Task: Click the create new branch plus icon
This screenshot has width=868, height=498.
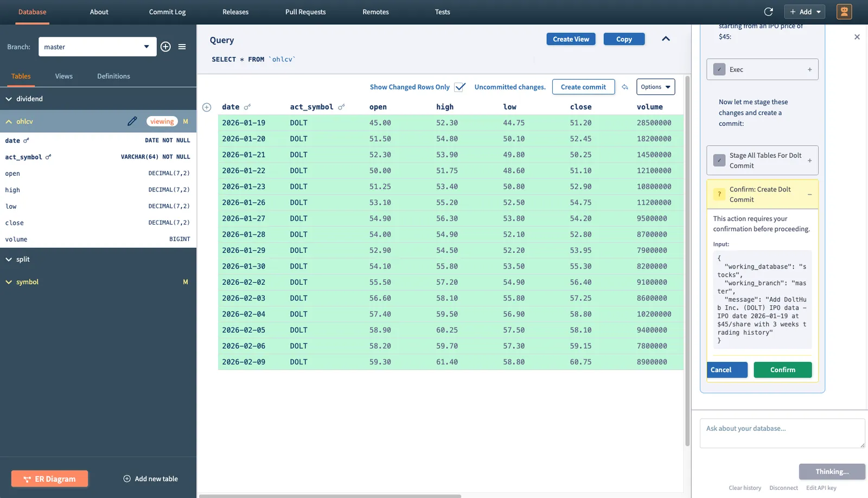Action: coord(166,47)
